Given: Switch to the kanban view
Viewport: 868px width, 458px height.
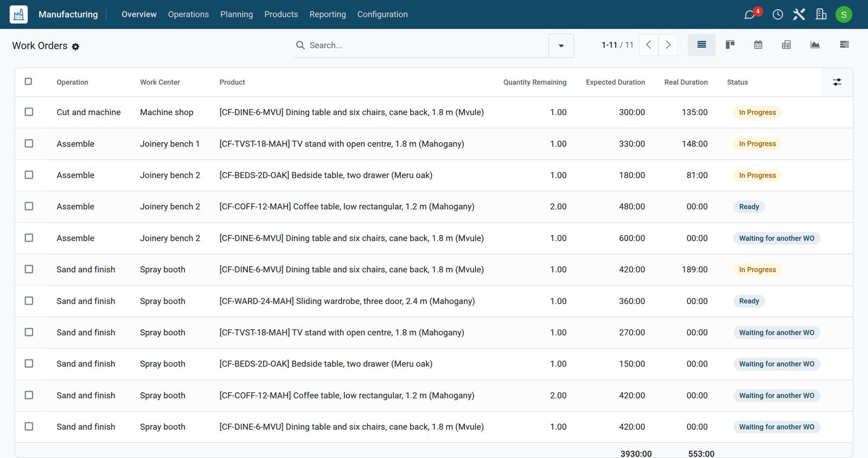Looking at the screenshot, I should coord(730,45).
